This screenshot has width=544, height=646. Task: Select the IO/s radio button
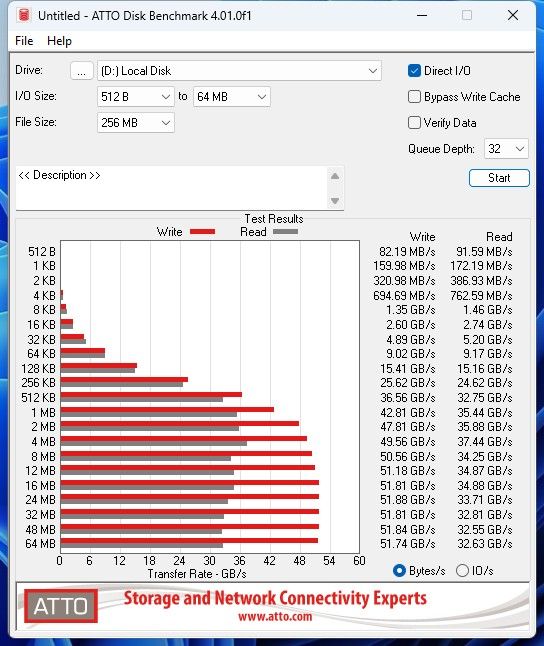[x=462, y=571]
